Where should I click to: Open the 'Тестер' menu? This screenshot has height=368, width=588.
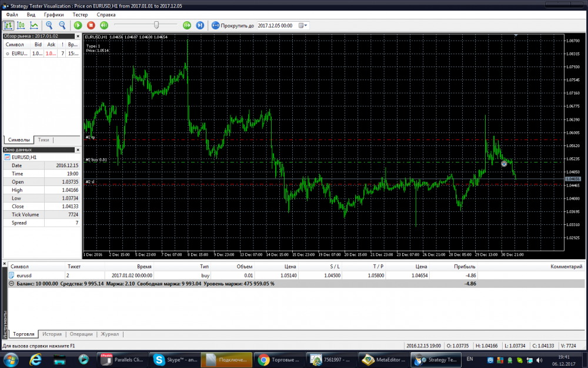pyautogui.click(x=80, y=14)
